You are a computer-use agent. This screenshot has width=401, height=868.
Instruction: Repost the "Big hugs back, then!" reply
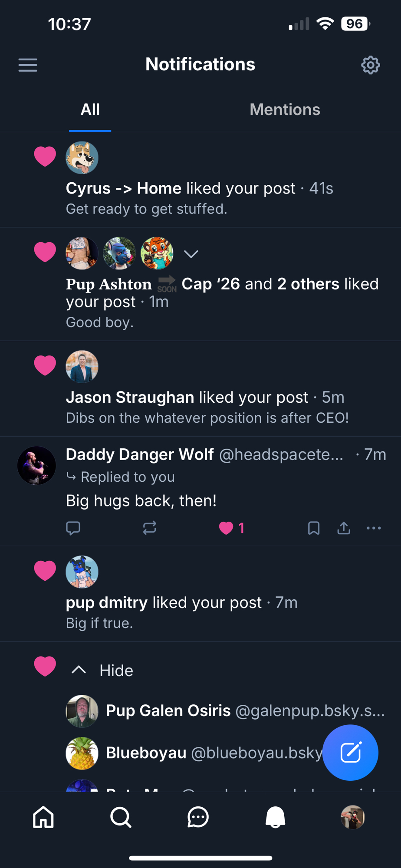[149, 528]
